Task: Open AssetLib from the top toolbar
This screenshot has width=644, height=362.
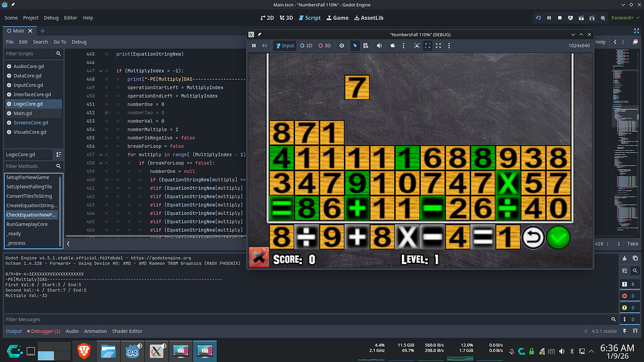Action: [x=369, y=18]
